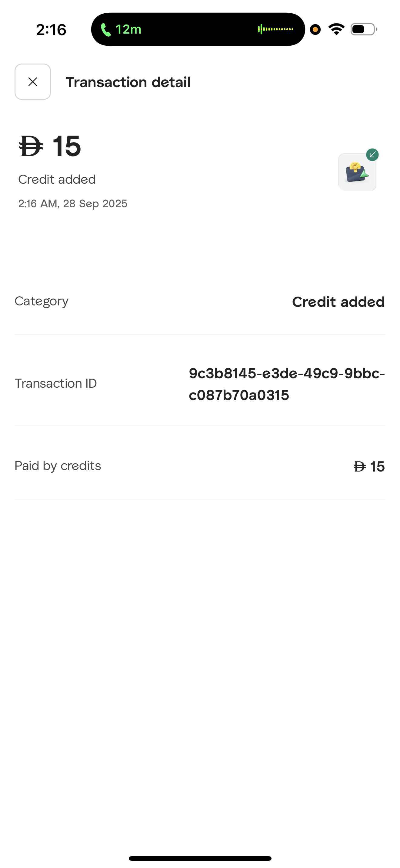This screenshot has width=400, height=868.
Task: Tap the green incoming arrow badge
Action: pyautogui.click(x=372, y=155)
